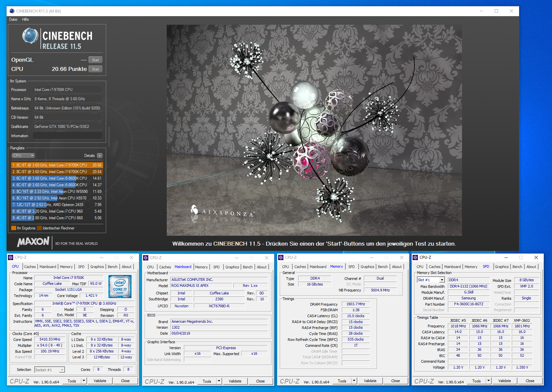Click the orange Ihr Ergebnis legend swatch
The width and height of the screenshot is (552, 392).
click(x=14, y=228)
